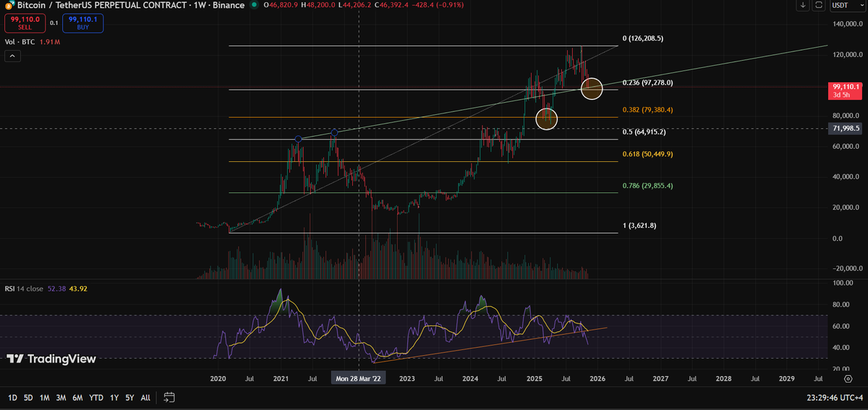Click the red 99,110.1 current price tag
Screen dimensions: 868x410
tap(846, 90)
